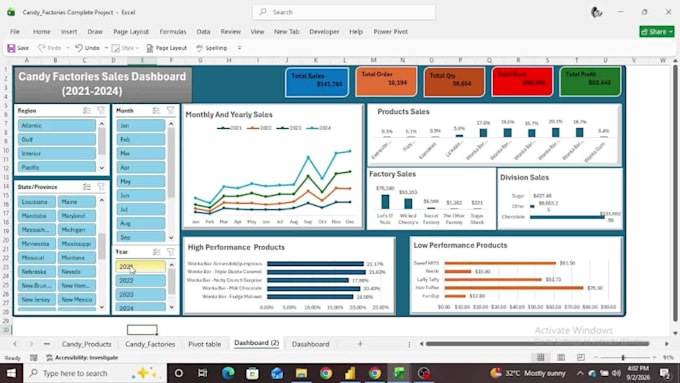Click the zoom out minus button

click(595, 357)
